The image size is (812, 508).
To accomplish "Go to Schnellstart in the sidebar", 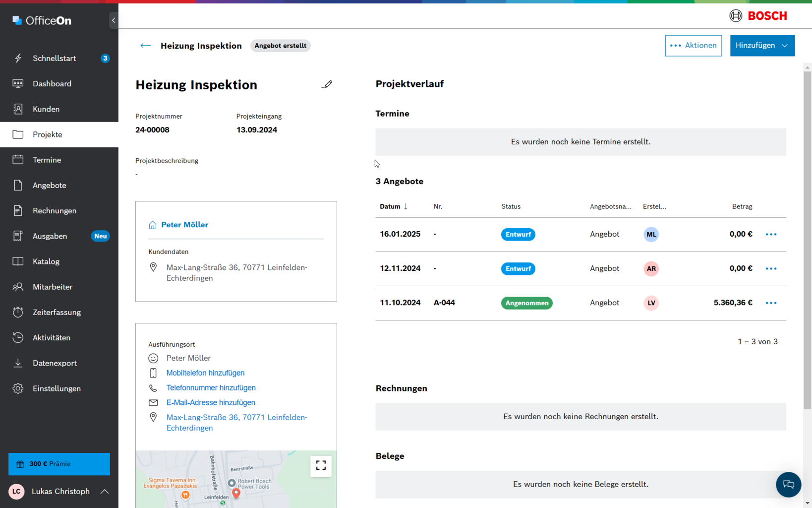I will coord(54,59).
